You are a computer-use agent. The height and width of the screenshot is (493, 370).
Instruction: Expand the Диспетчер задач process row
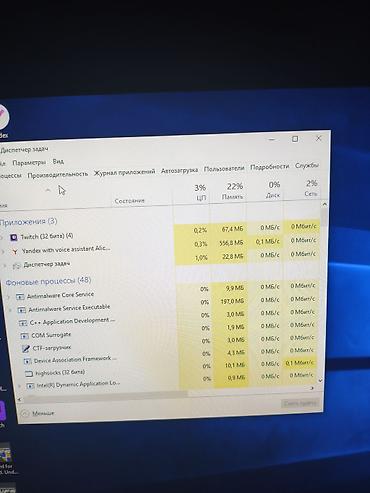point(5,266)
